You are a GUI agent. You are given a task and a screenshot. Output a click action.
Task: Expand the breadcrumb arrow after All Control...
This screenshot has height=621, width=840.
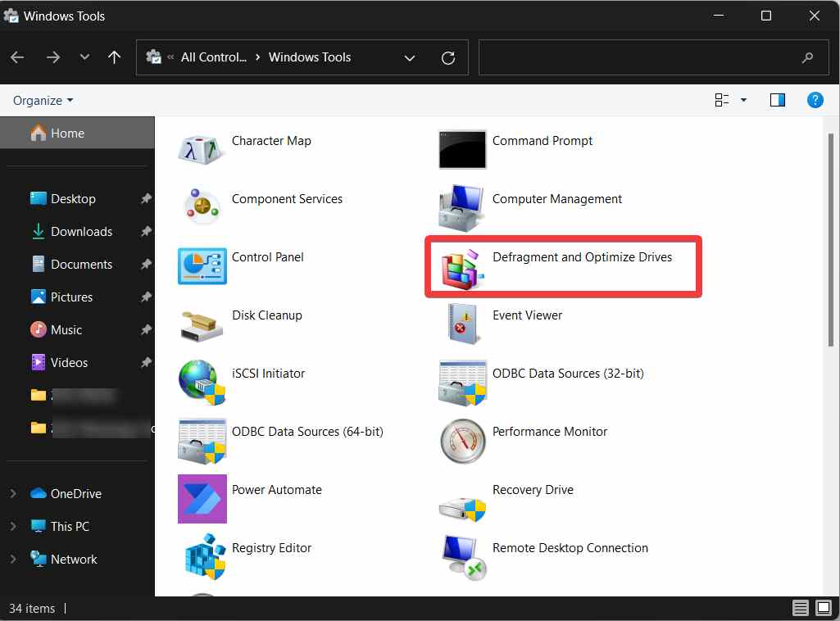(x=257, y=57)
